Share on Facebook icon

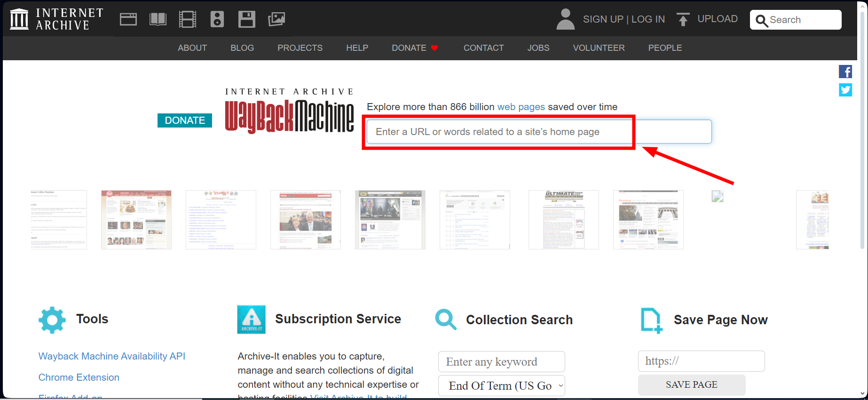pyautogui.click(x=845, y=72)
